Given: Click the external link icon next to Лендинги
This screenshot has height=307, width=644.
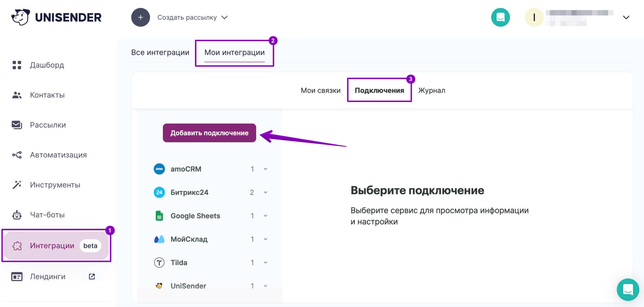Looking at the screenshot, I should pyautogui.click(x=92, y=277).
